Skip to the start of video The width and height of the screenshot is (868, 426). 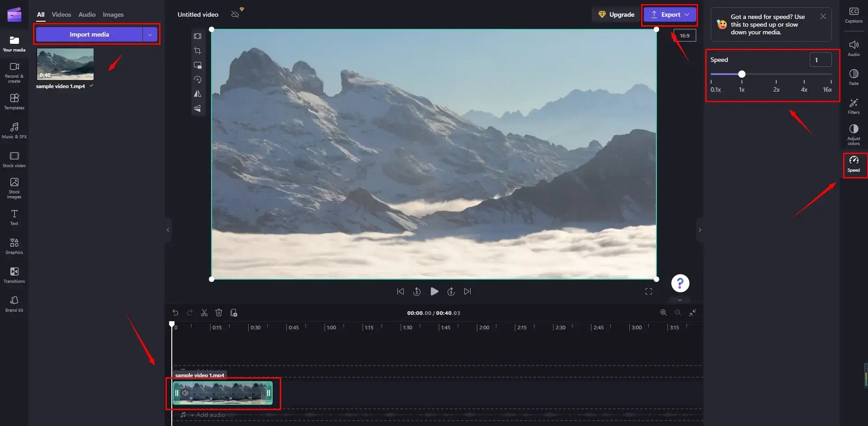400,291
